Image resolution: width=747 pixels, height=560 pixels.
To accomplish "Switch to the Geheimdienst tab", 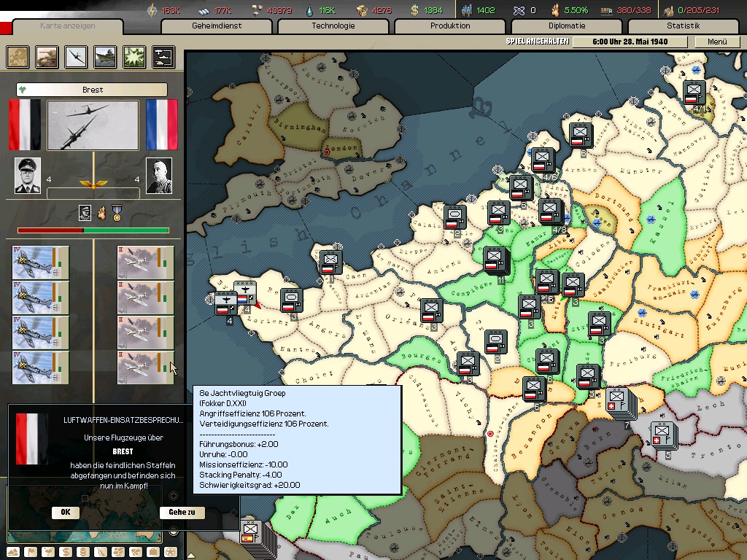I will [217, 26].
